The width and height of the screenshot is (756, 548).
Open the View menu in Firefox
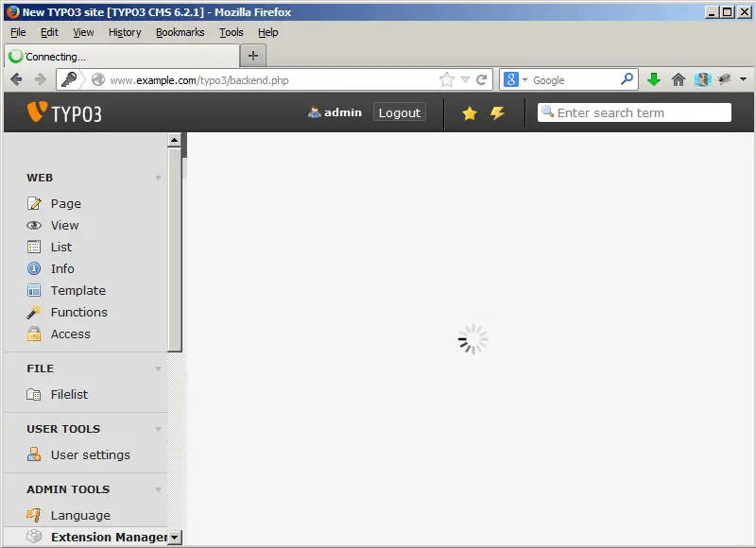coord(83,32)
